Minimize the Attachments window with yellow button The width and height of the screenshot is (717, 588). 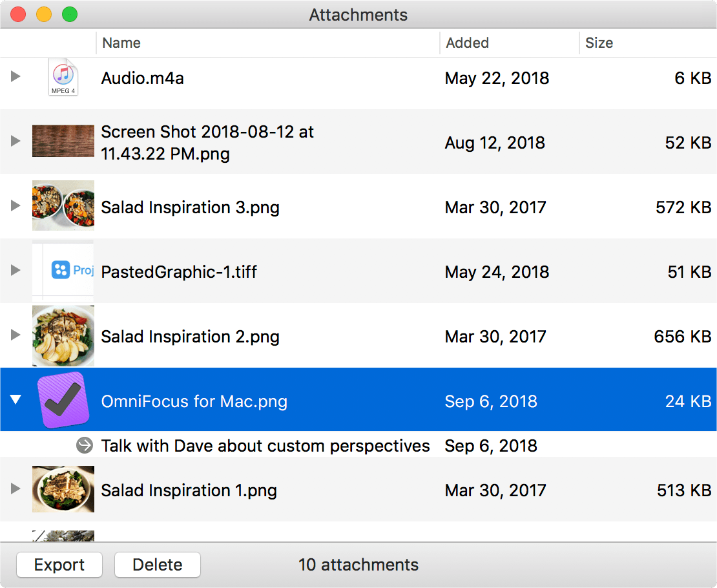(44, 14)
